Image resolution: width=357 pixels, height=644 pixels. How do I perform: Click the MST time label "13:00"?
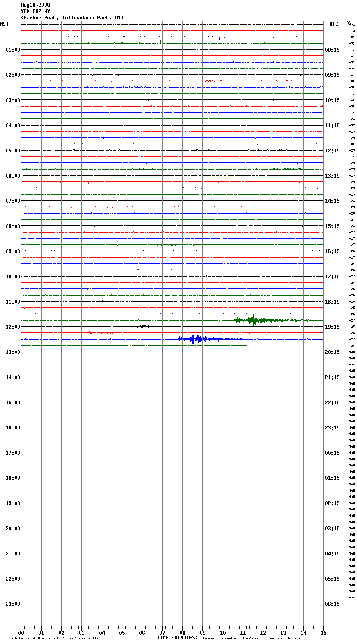pos(13,352)
